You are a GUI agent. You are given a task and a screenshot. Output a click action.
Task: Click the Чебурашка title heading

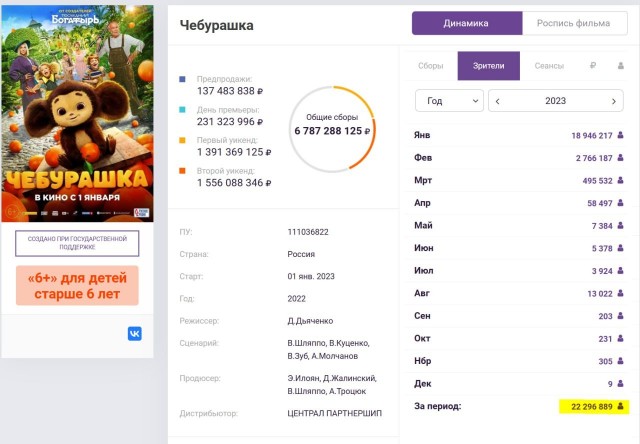tap(217, 25)
